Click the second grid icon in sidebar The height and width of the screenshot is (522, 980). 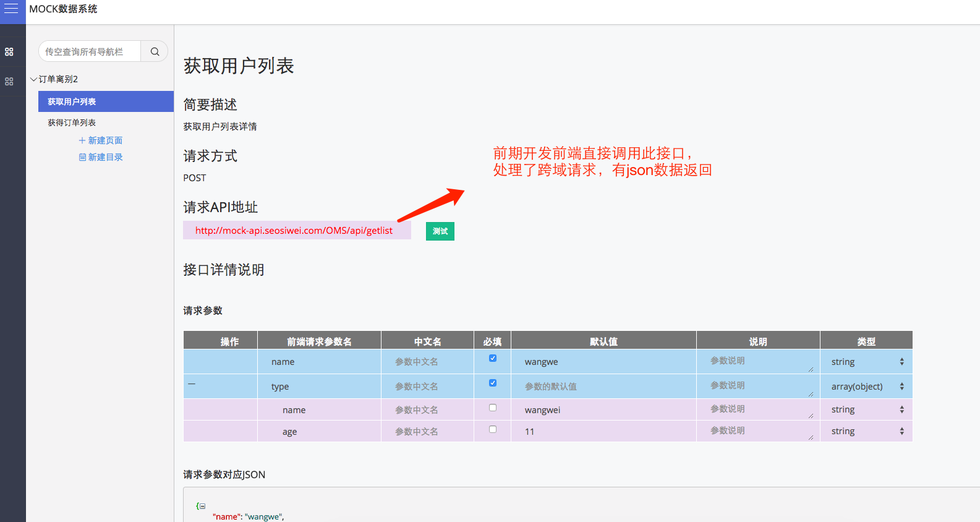point(9,81)
